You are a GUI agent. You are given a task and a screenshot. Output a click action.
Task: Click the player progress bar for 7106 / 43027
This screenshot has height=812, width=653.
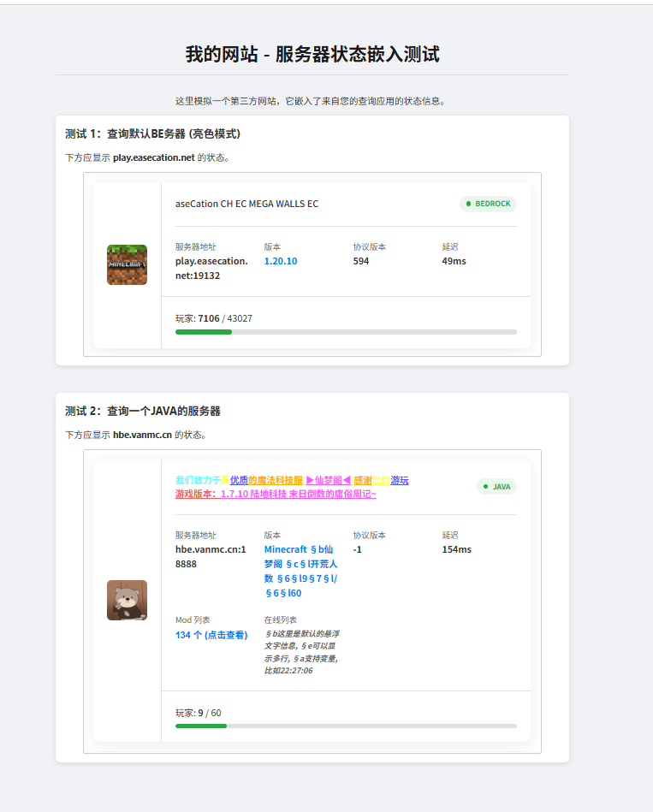pyautogui.click(x=346, y=332)
